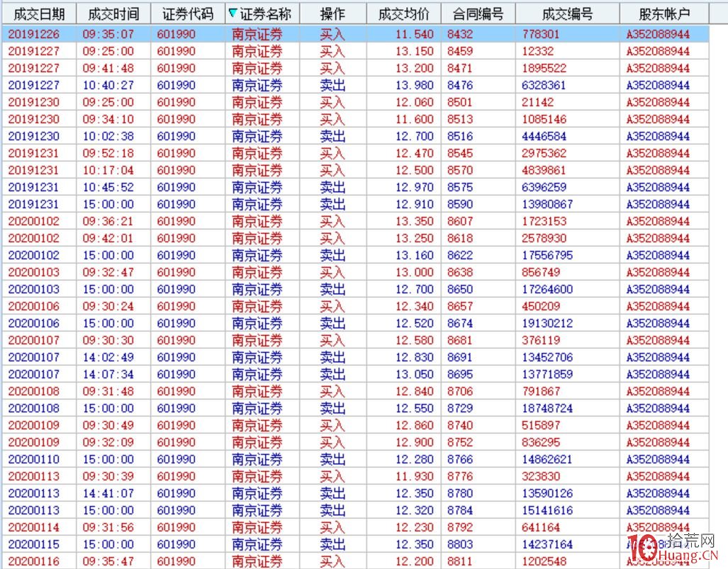728x569 pixels.
Task: Select the time cell 09:30:24
Action: (108, 307)
